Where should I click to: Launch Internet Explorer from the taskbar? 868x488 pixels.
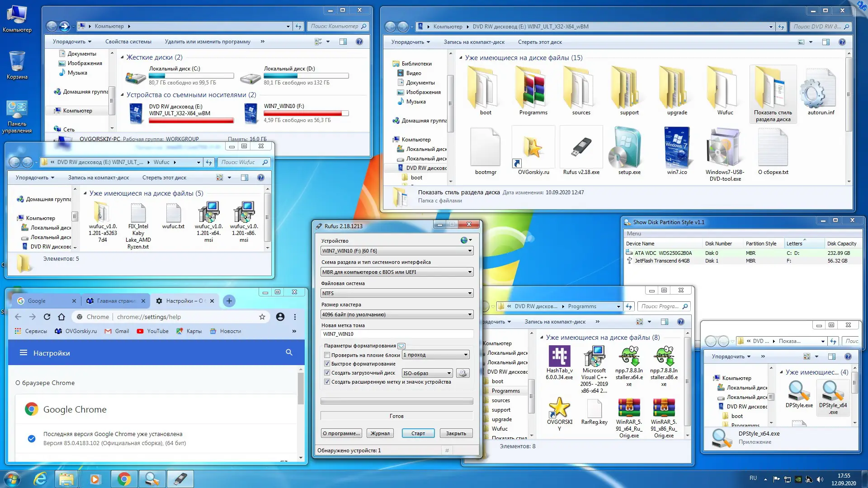click(40, 479)
